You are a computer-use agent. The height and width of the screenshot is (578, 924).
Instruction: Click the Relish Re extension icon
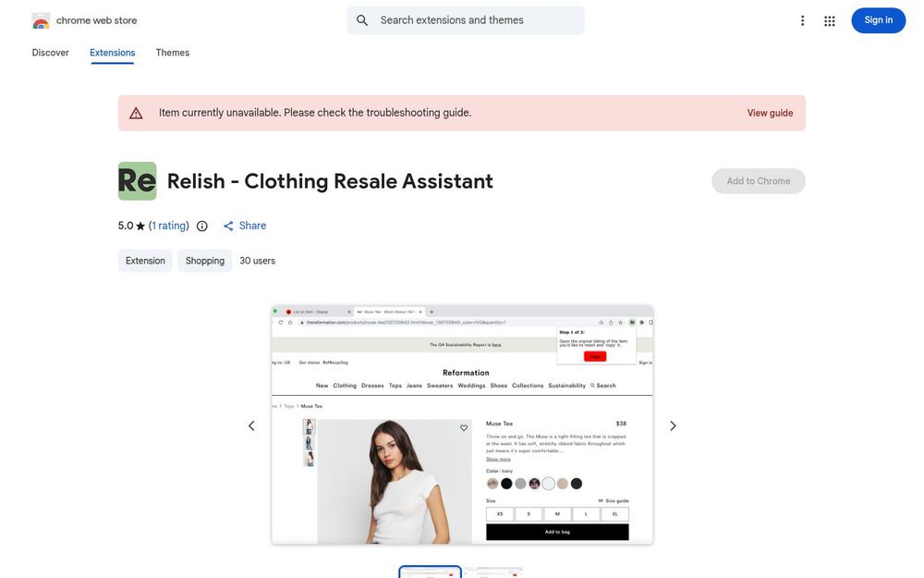point(138,181)
